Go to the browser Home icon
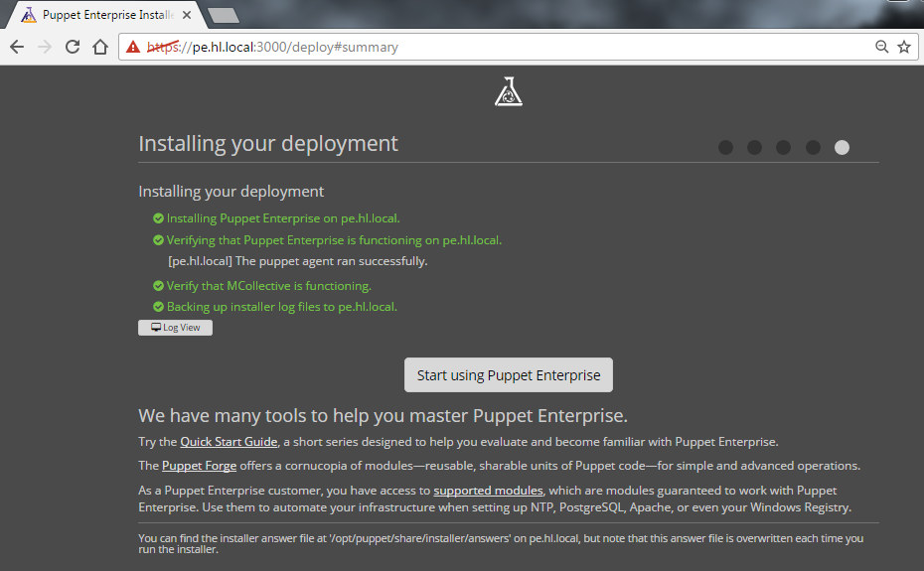 100,47
